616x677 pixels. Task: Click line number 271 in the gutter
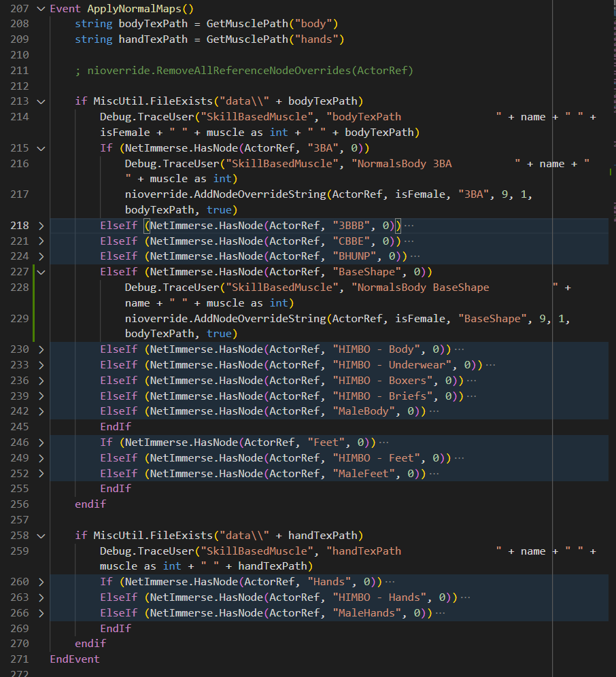(x=20, y=659)
